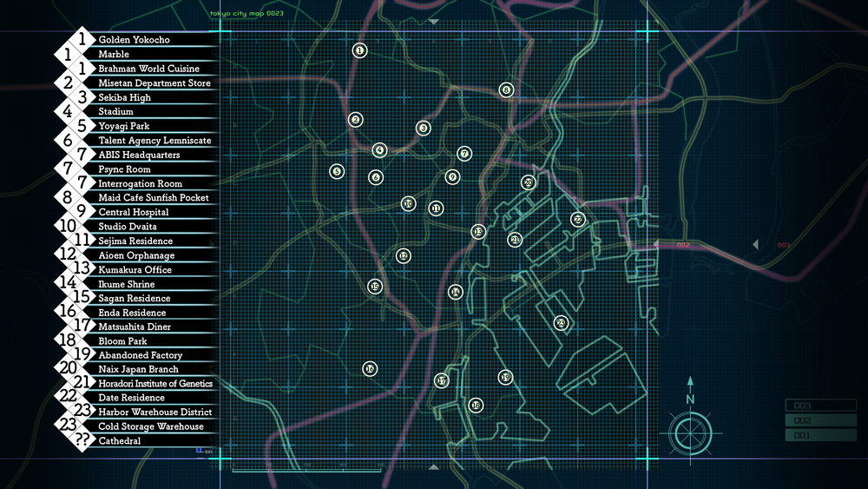Screen dimensions: 868x489
Task: Click the 'tokyo city map 0023' title
Action: pyautogui.click(x=247, y=13)
